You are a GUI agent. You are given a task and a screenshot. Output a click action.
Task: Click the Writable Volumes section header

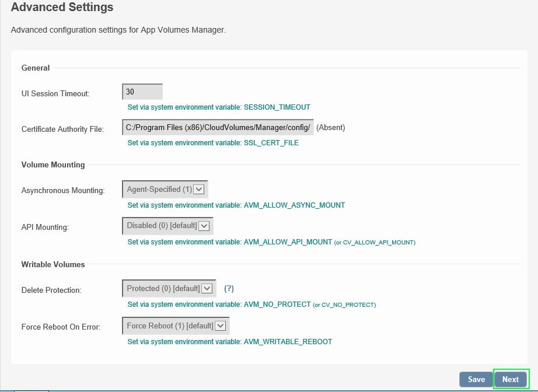(53, 264)
